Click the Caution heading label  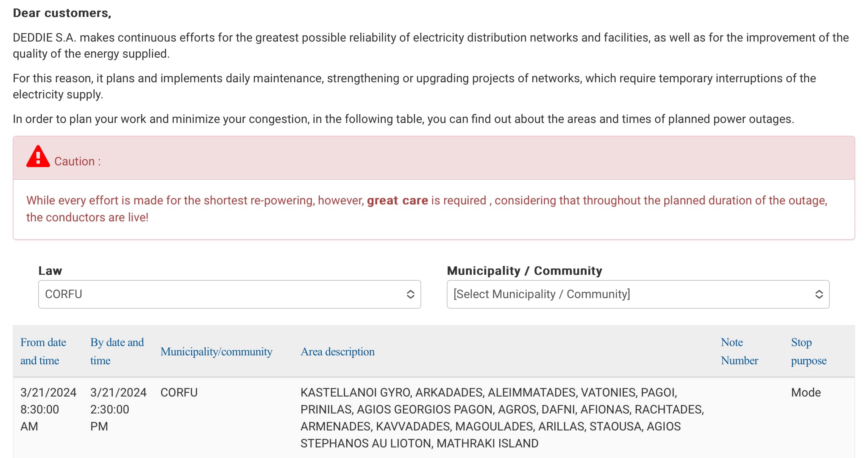pyautogui.click(x=78, y=161)
